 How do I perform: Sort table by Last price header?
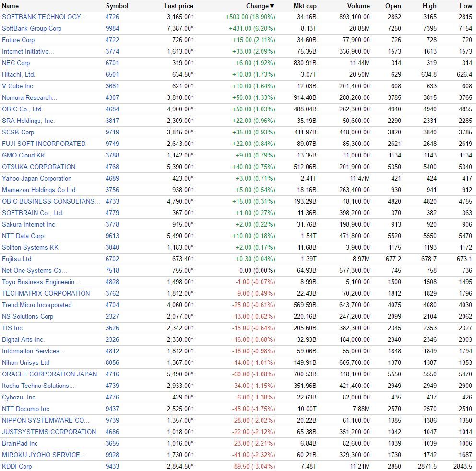pyautogui.click(x=178, y=6)
